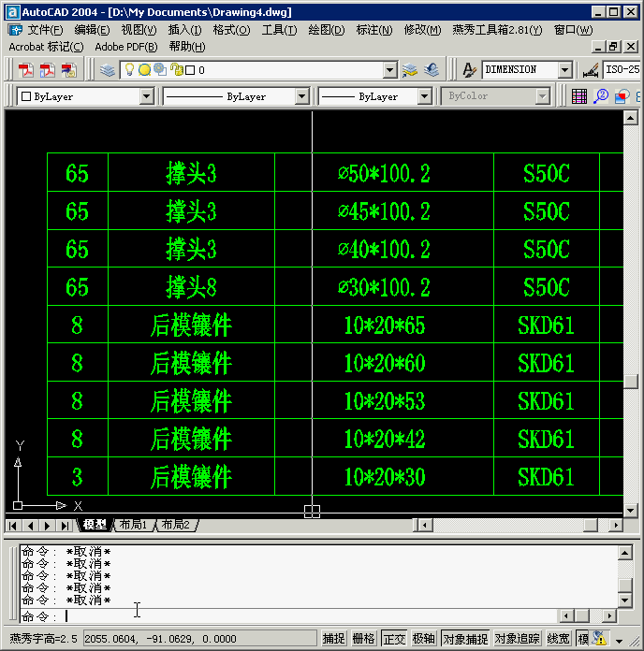The image size is (644, 651).
Task: Open the Layer Properties Manager icon
Action: click(x=108, y=70)
